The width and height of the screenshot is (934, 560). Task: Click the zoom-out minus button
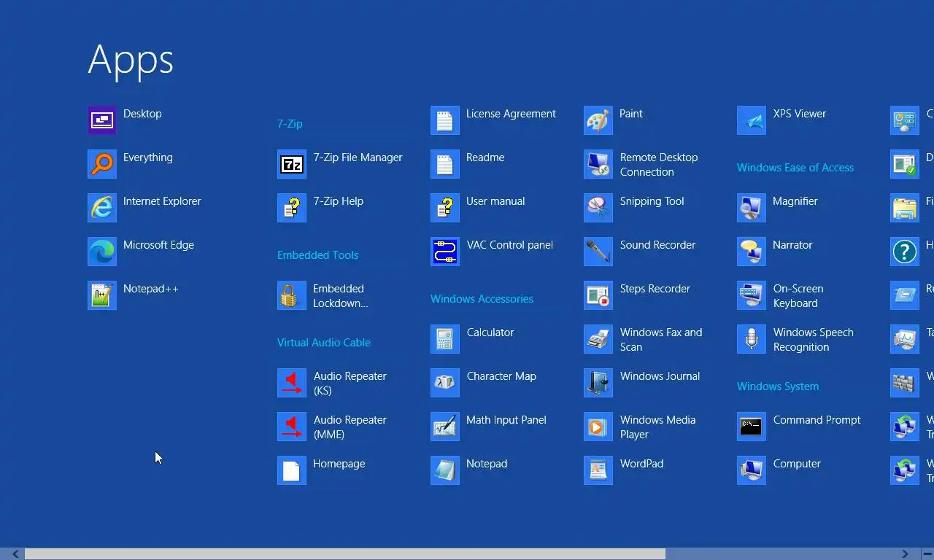point(927,554)
